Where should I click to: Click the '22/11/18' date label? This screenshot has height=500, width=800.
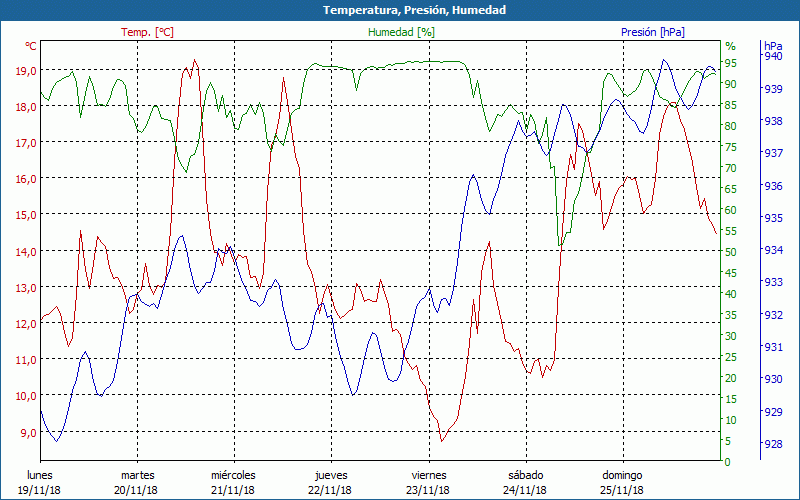tap(330, 491)
